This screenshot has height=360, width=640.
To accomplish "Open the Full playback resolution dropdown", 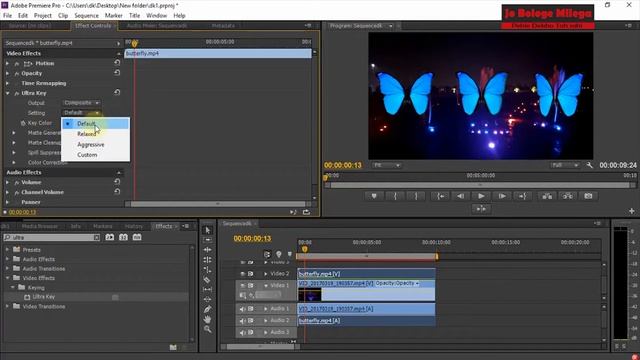I will [x=564, y=165].
